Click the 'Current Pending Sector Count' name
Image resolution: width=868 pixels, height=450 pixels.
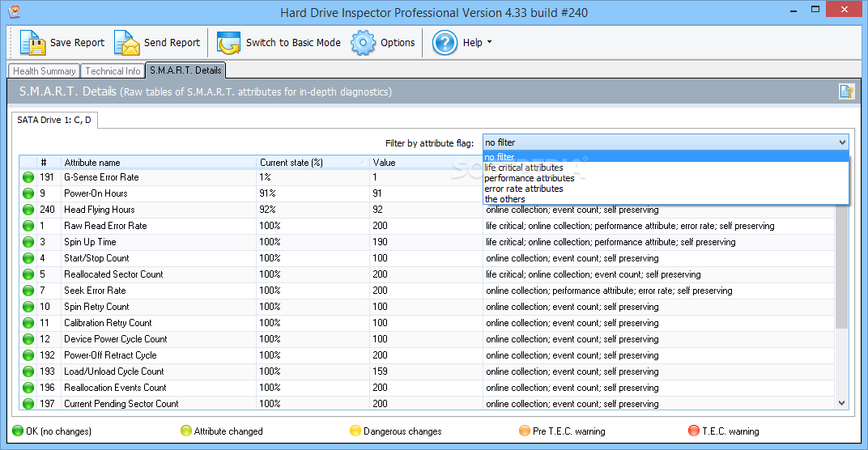pyautogui.click(x=121, y=404)
